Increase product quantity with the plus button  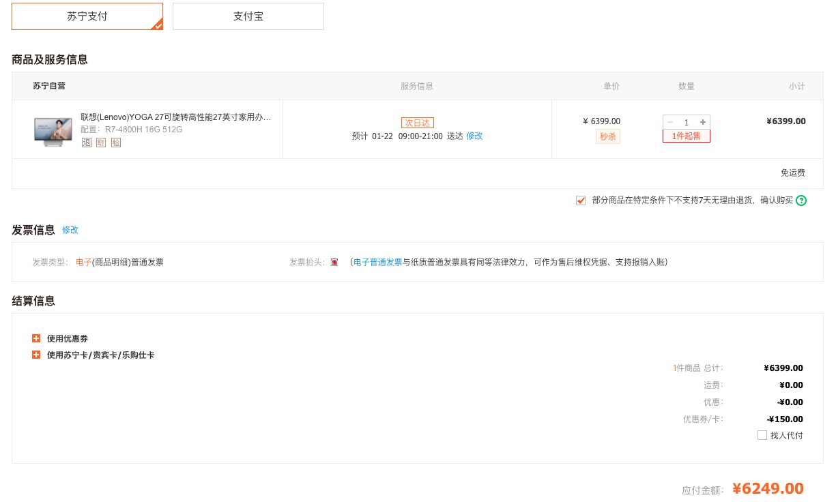(x=703, y=122)
